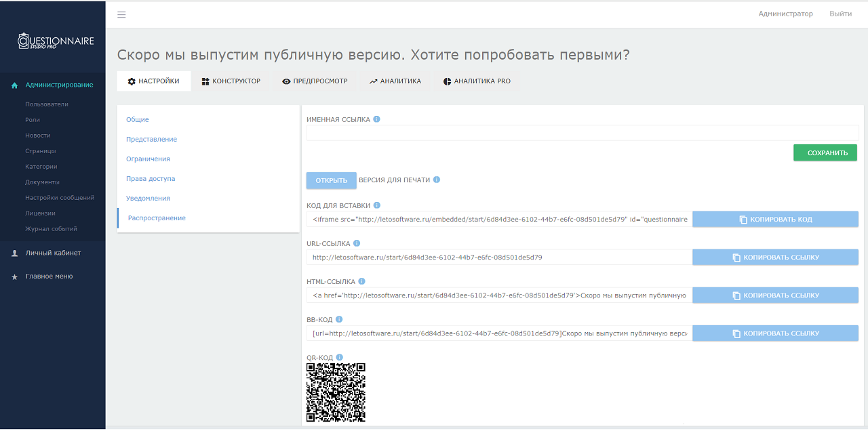Click the info icon next to ИМЕННАЯ ССЫЛКА
Viewport: 868px width, 431px height.
click(x=378, y=119)
